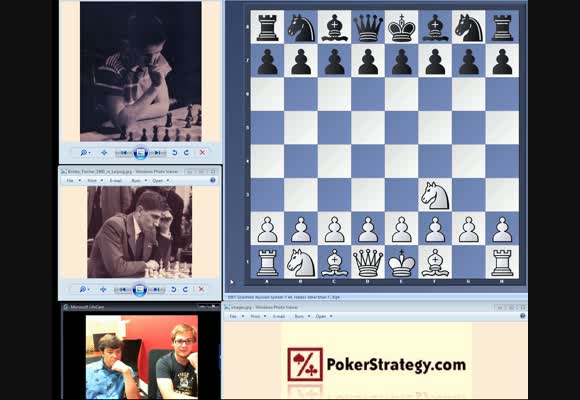Show previous image in Bobby Fischer viewer
Image resolution: width=580 pixels, height=400 pixels.
[x=122, y=289]
